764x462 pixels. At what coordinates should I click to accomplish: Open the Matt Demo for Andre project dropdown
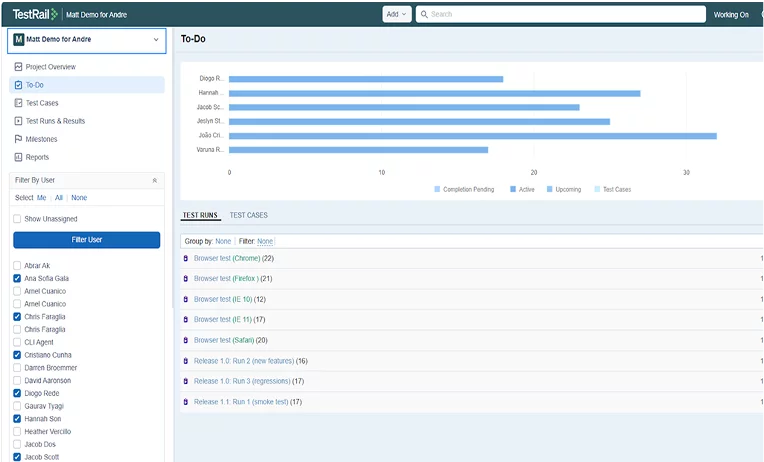85,40
